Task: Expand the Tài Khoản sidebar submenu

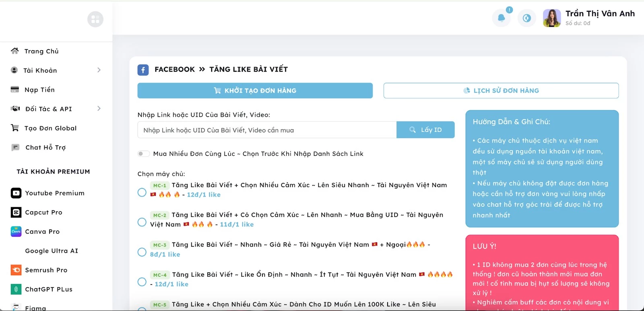Action: tap(99, 70)
